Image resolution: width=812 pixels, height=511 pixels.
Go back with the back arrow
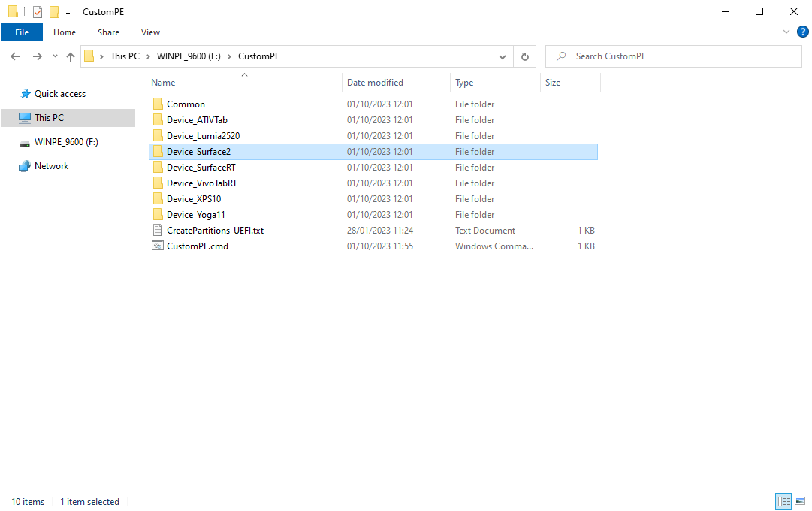15,56
